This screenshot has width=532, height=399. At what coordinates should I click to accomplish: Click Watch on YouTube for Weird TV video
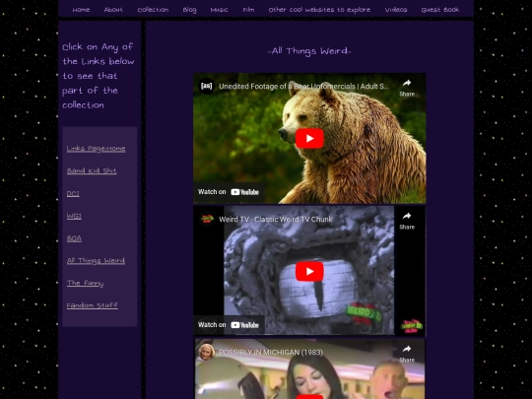[229, 325]
